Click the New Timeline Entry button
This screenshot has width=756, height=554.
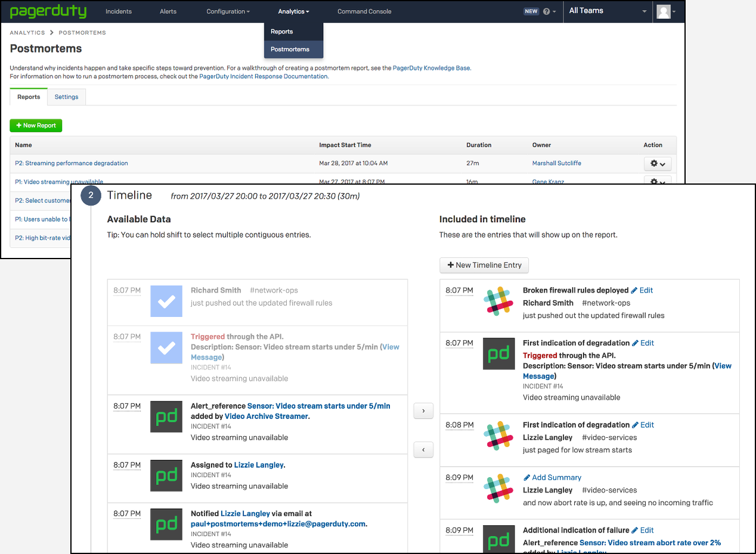click(484, 265)
